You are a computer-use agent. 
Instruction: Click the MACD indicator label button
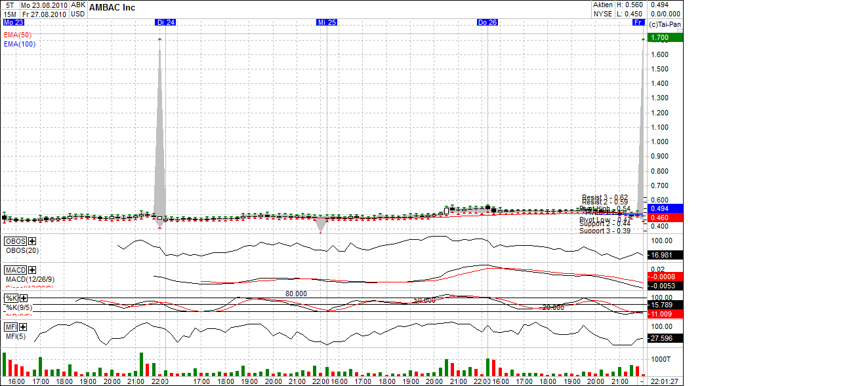click(16, 270)
